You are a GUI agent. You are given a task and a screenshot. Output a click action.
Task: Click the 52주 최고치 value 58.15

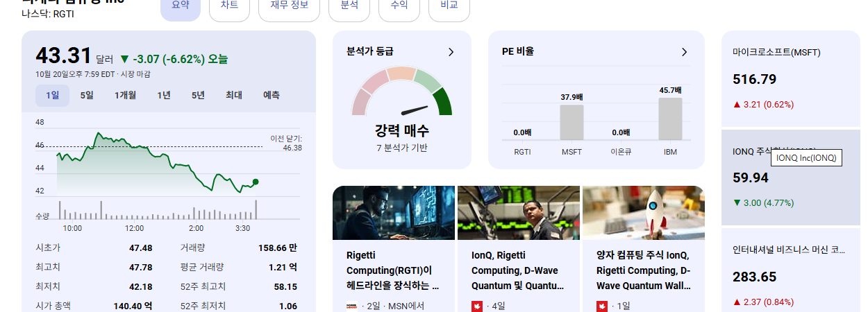(x=285, y=286)
